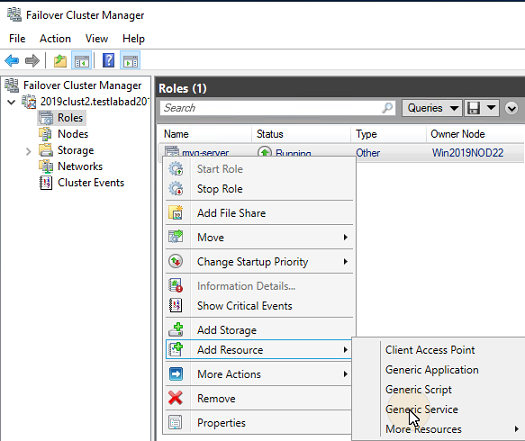The width and height of the screenshot is (525, 441).
Task: Open Help via the question mark icon
Action: point(108,61)
